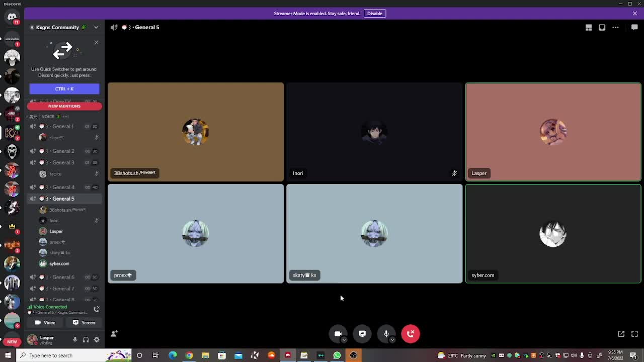Disconnect from call with red hang-up button

[411, 334]
